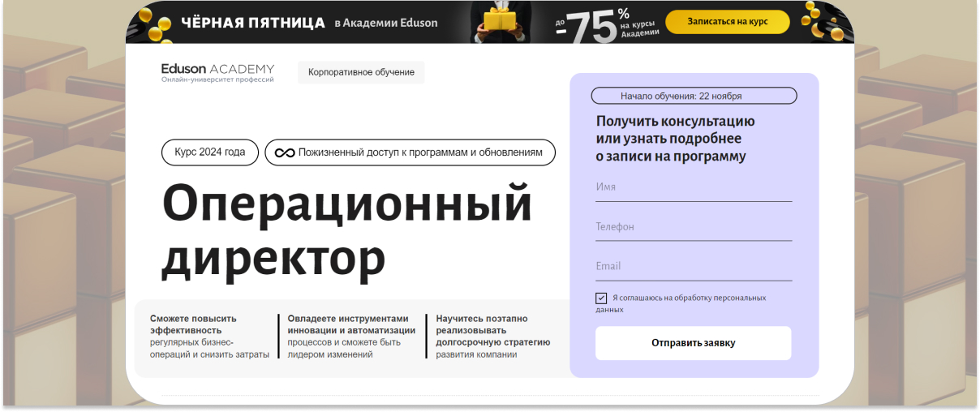Focus the Имя input field
The image size is (980, 412).
[694, 187]
